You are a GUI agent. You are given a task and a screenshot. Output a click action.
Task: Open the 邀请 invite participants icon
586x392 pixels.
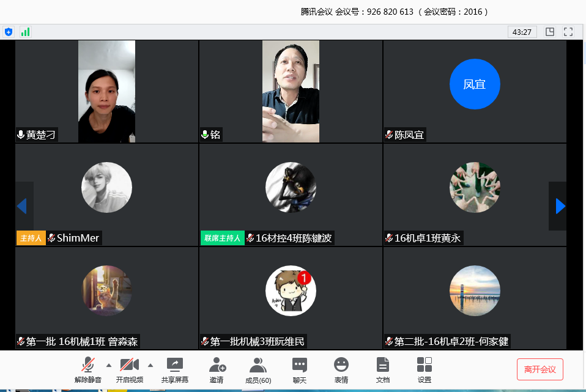coord(217,370)
